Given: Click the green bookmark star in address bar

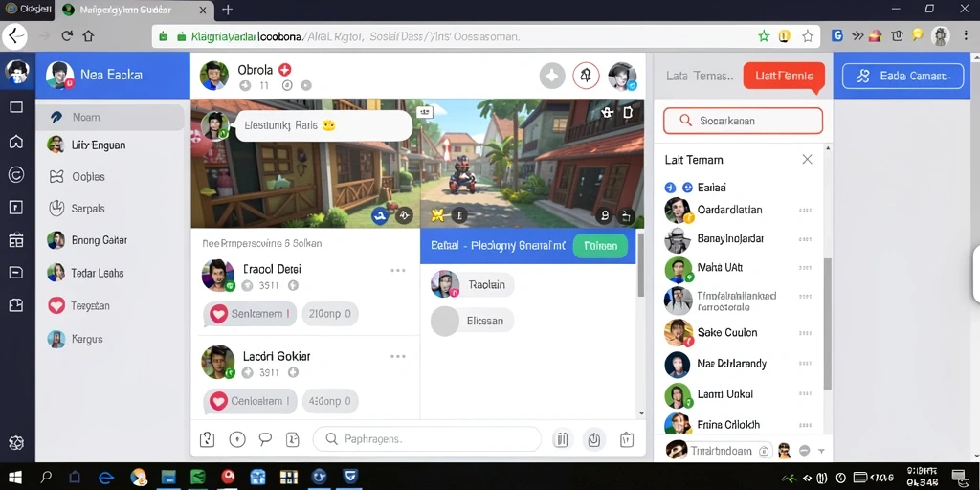Looking at the screenshot, I should coord(764,36).
